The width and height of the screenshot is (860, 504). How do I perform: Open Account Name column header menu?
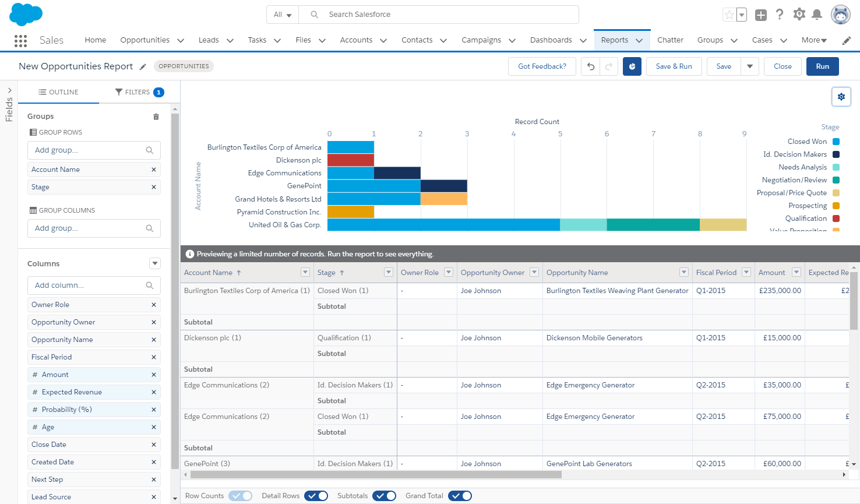click(x=305, y=272)
